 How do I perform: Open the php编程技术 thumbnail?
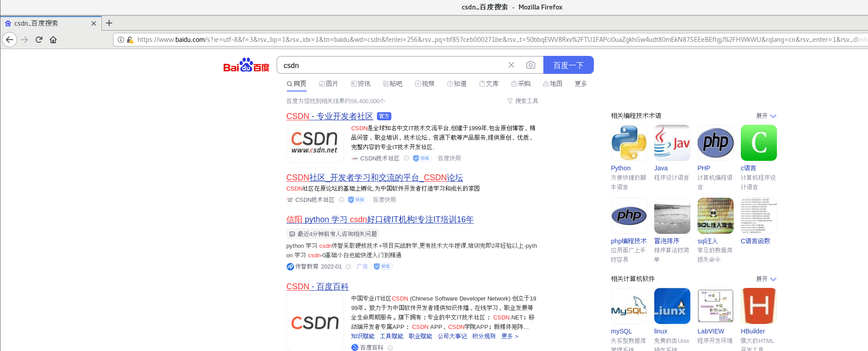629,216
